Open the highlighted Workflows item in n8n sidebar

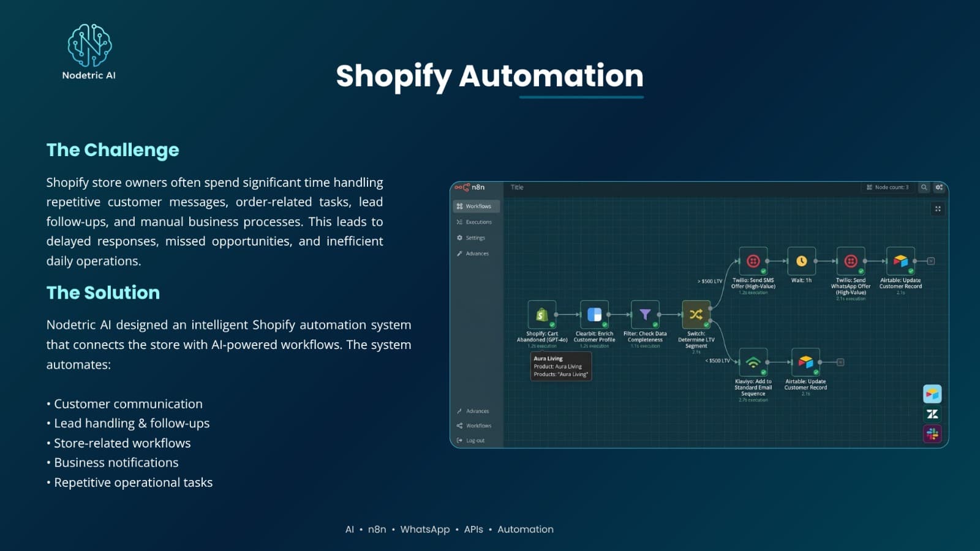477,206
